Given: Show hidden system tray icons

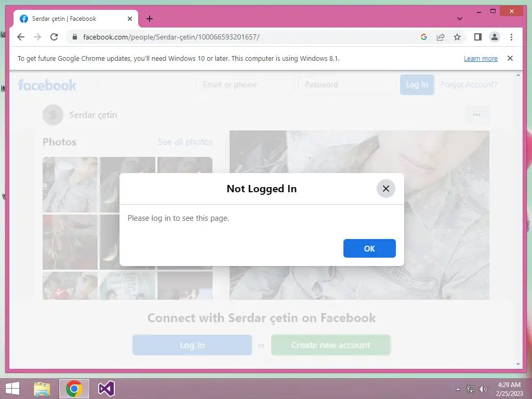Looking at the screenshot, I should pyautogui.click(x=458, y=389).
